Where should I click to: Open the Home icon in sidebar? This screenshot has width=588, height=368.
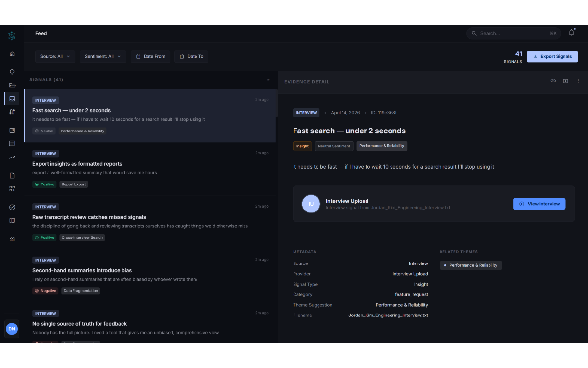tap(12, 54)
